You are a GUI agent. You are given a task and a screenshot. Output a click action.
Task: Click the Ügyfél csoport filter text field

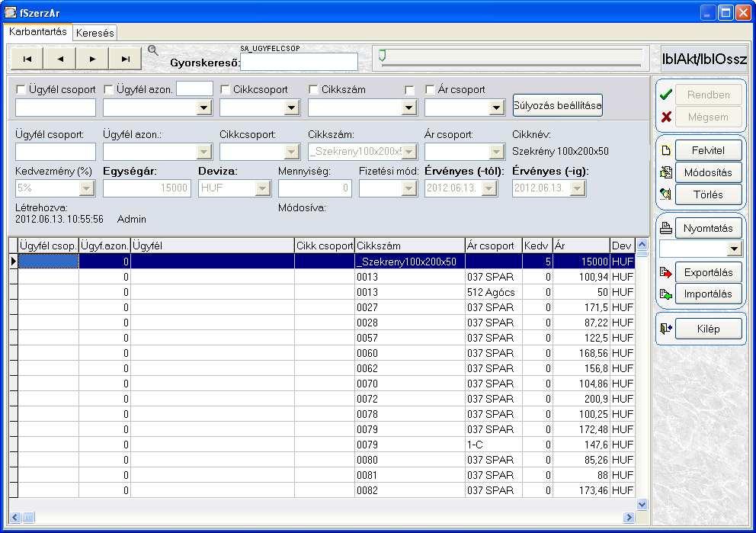(56, 108)
